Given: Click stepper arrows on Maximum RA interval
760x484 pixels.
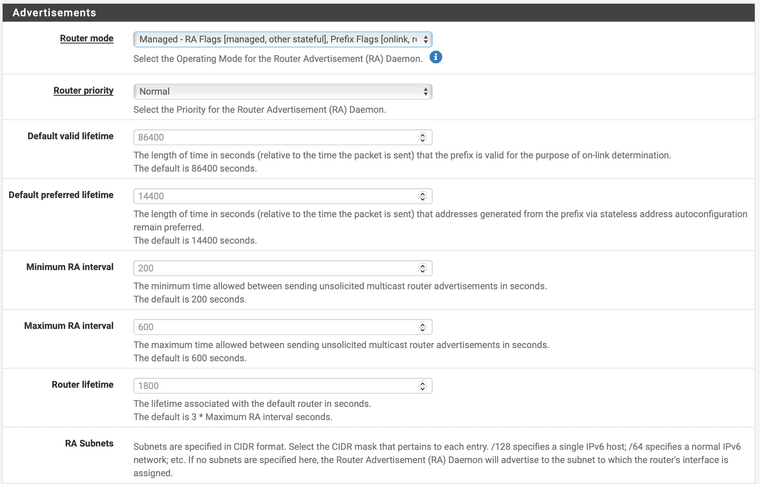Looking at the screenshot, I should click(423, 327).
